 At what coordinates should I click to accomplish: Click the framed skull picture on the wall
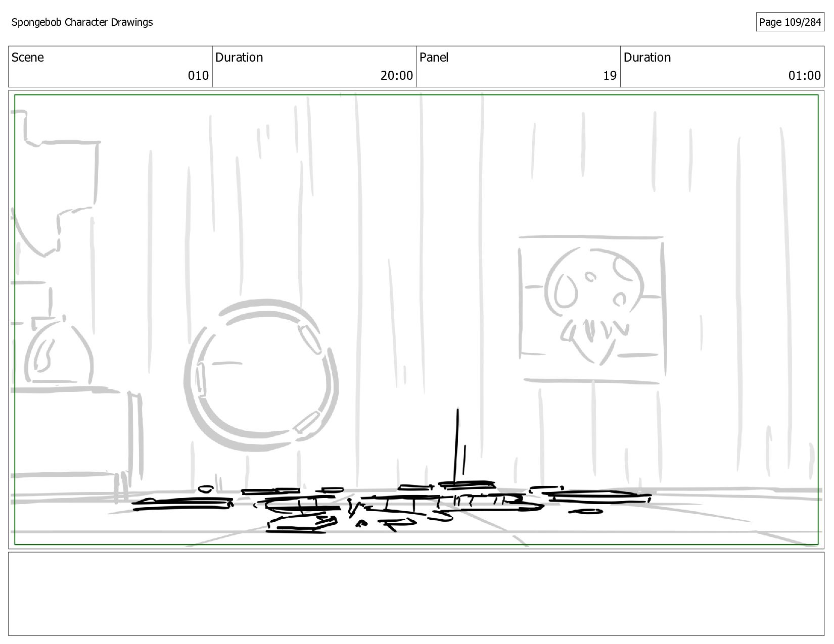591,309
